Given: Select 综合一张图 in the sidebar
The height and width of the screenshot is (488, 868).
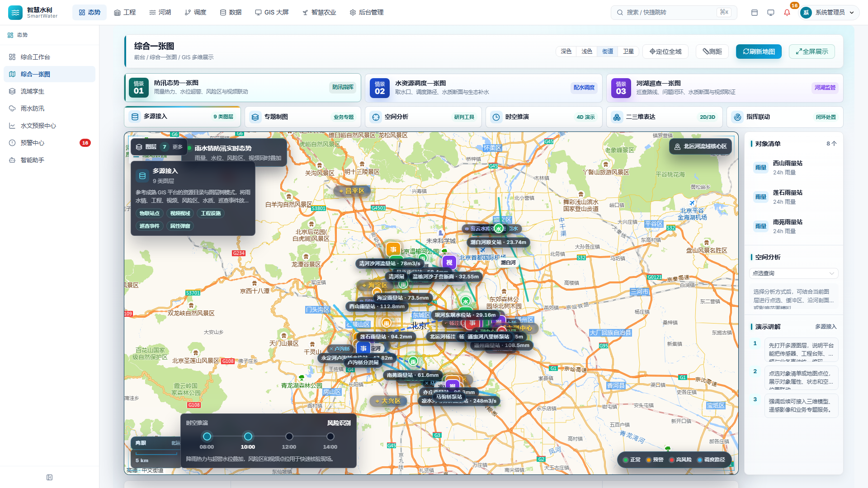Looking at the screenshot, I should 50,74.
